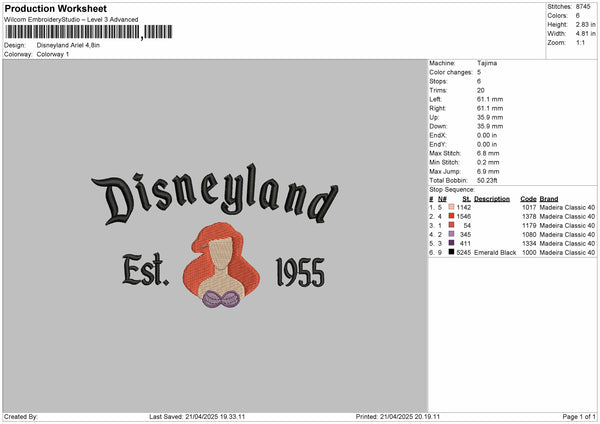Select Min Stitch value '0.2 mm'

pos(488,162)
